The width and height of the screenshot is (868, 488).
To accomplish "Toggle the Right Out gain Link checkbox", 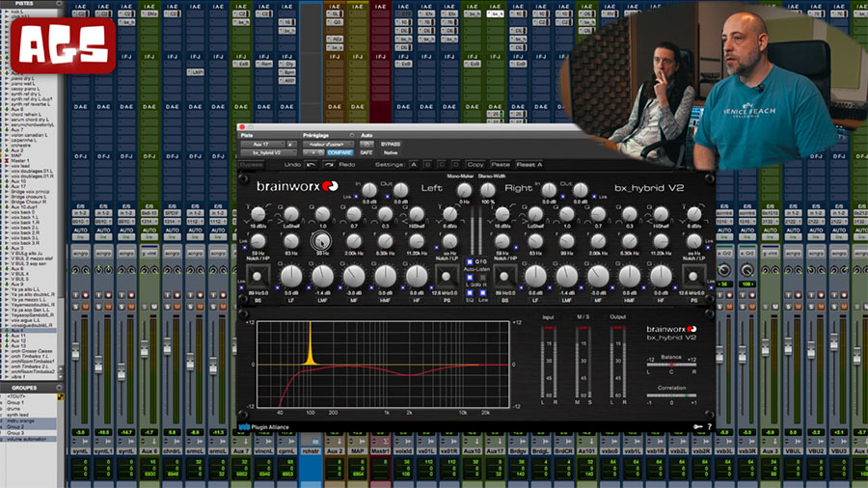I will coord(594,197).
